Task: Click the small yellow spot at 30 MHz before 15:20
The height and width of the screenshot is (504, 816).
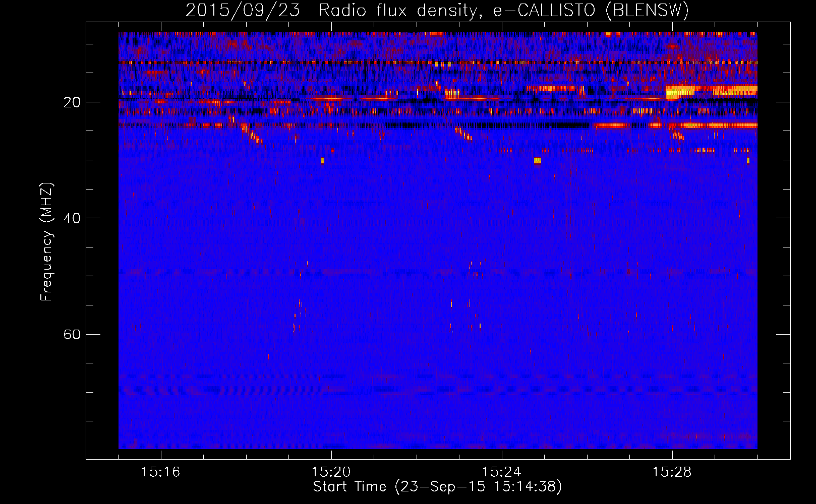Action: 323,161
